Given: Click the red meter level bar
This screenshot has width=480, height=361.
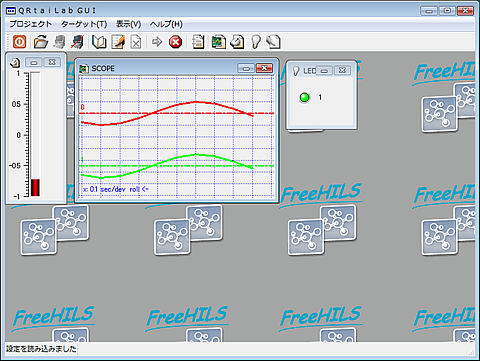Looking at the screenshot, I should pos(35,188).
